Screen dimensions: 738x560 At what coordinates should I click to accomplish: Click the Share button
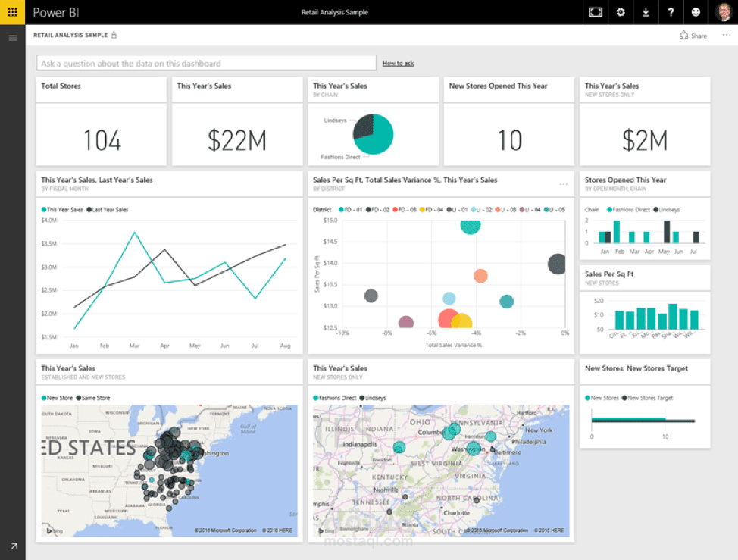(x=693, y=35)
